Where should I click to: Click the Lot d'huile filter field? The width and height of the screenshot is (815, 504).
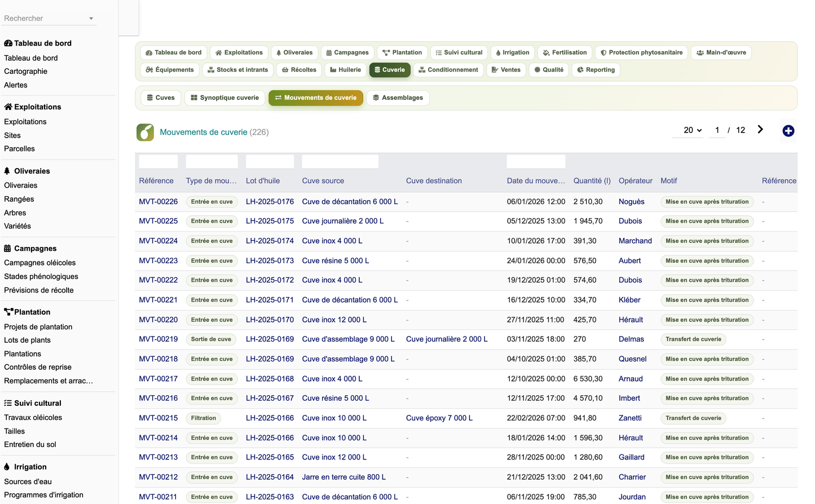tap(270, 162)
